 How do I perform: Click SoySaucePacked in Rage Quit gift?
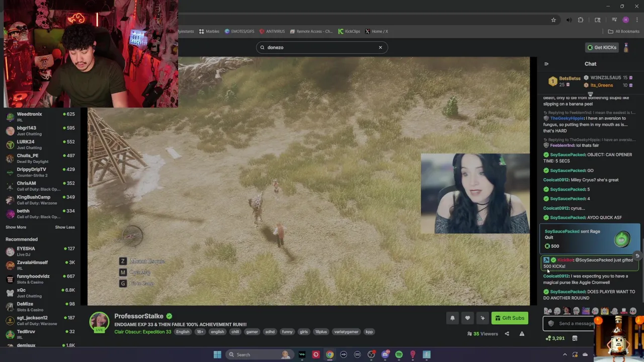click(x=562, y=231)
